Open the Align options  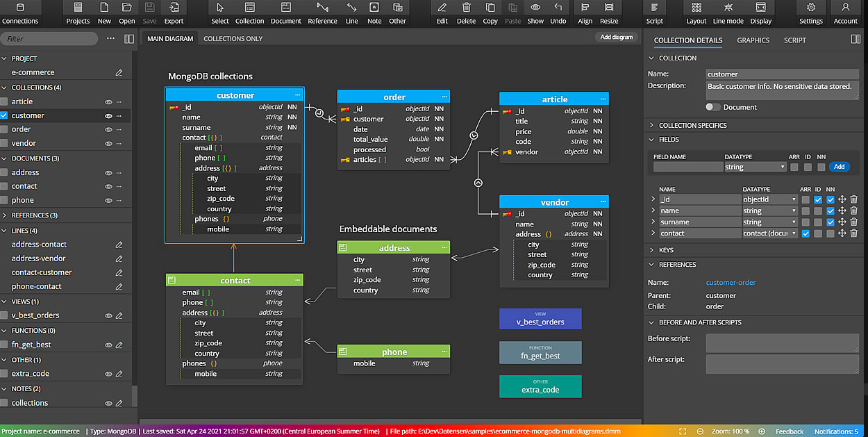(585, 13)
